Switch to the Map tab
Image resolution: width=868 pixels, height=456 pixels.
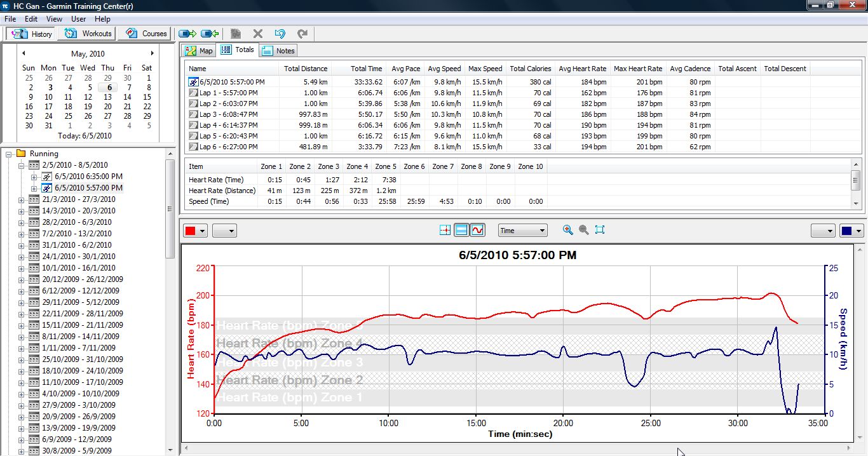[199, 51]
